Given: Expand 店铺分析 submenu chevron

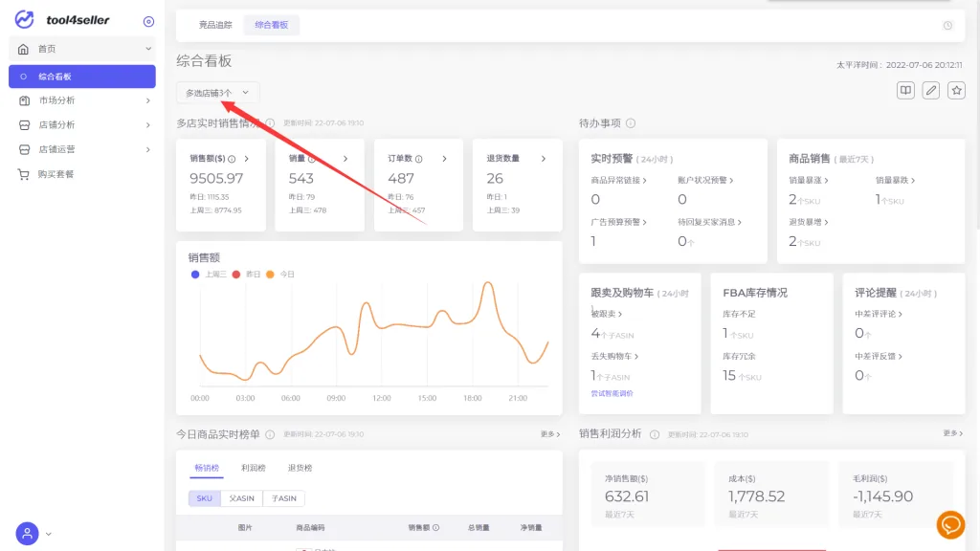Looking at the screenshot, I should (x=148, y=125).
